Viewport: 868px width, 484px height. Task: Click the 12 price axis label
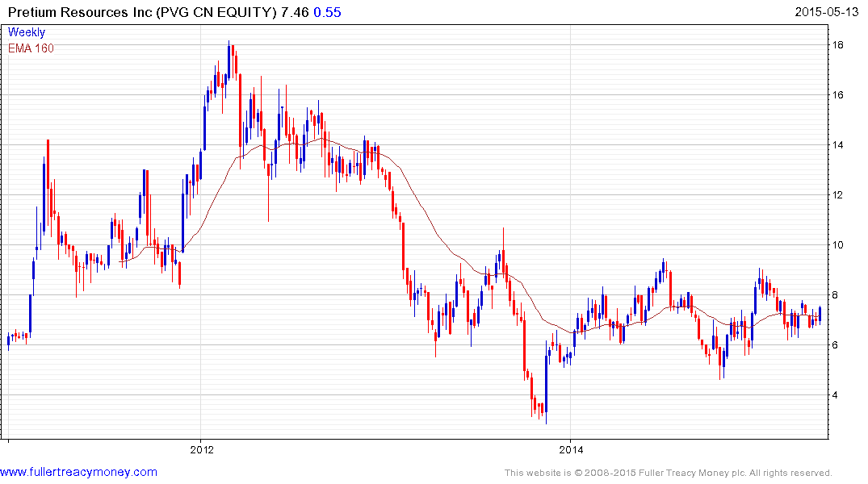click(837, 195)
